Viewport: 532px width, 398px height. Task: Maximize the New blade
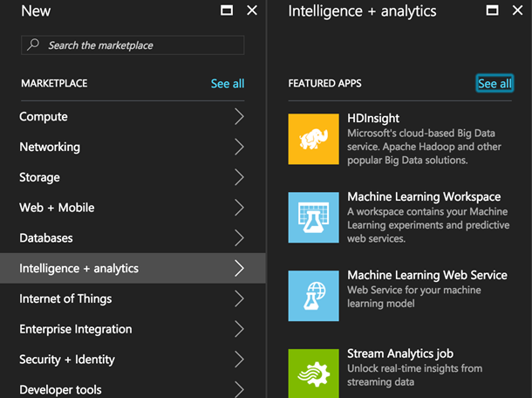tap(227, 10)
